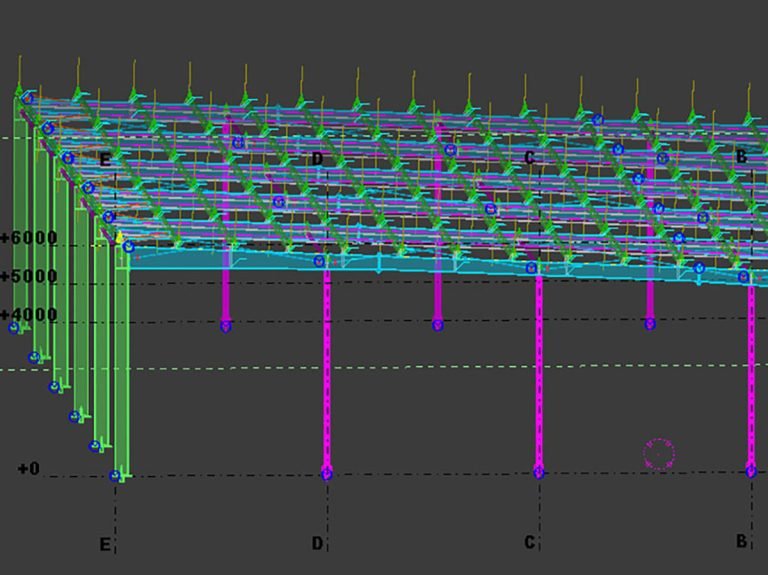This screenshot has width=768, height=575.
Task: Click the +4000 elevation label
Action: point(29,314)
